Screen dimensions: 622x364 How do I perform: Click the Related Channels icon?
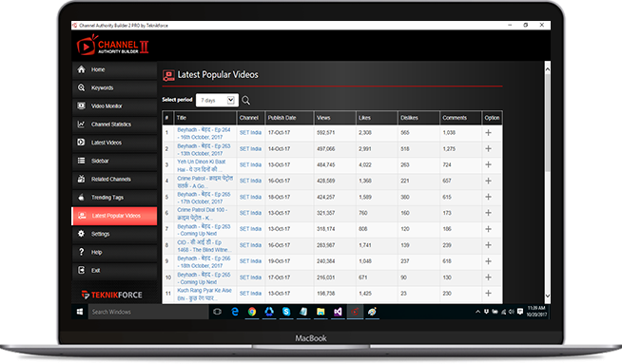click(x=82, y=179)
